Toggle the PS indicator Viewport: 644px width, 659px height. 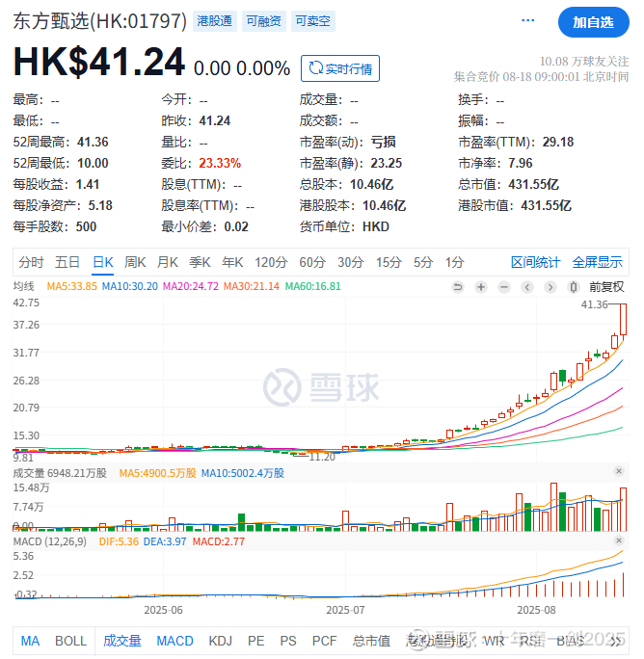pos(288,641)
